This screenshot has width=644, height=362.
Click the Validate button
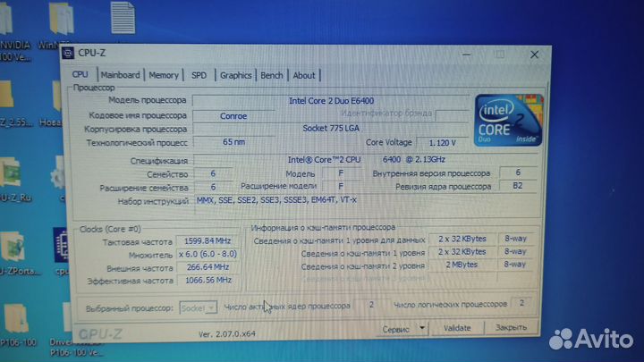457,328
